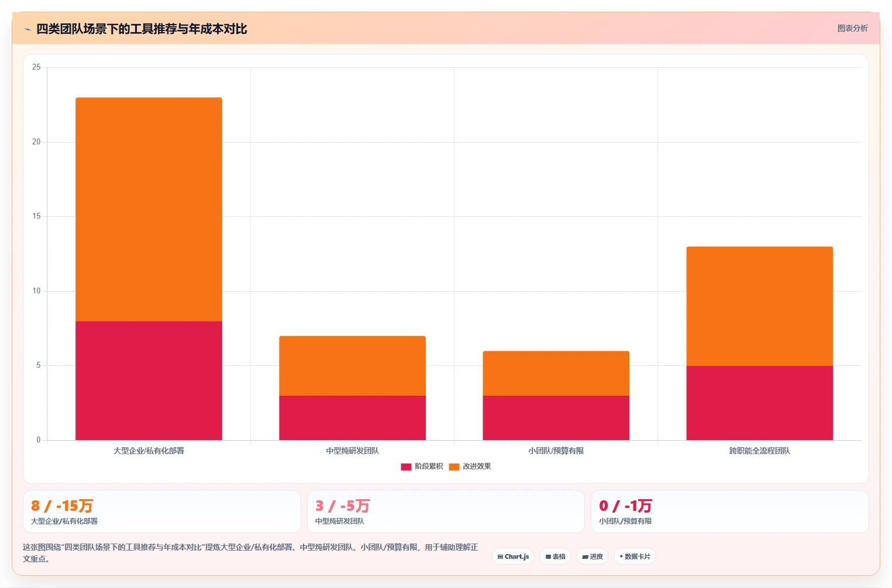Image resolution: width=892 pixels, height=588 pixels.
Task: Click the red bar segment for 小团队/预算有限
Action: pos(556,418)
